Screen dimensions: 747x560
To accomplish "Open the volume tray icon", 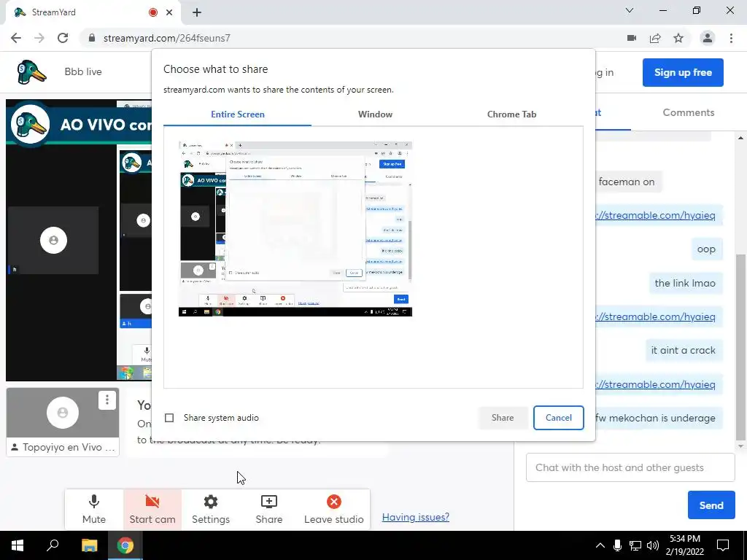I will tap(653, 545).
